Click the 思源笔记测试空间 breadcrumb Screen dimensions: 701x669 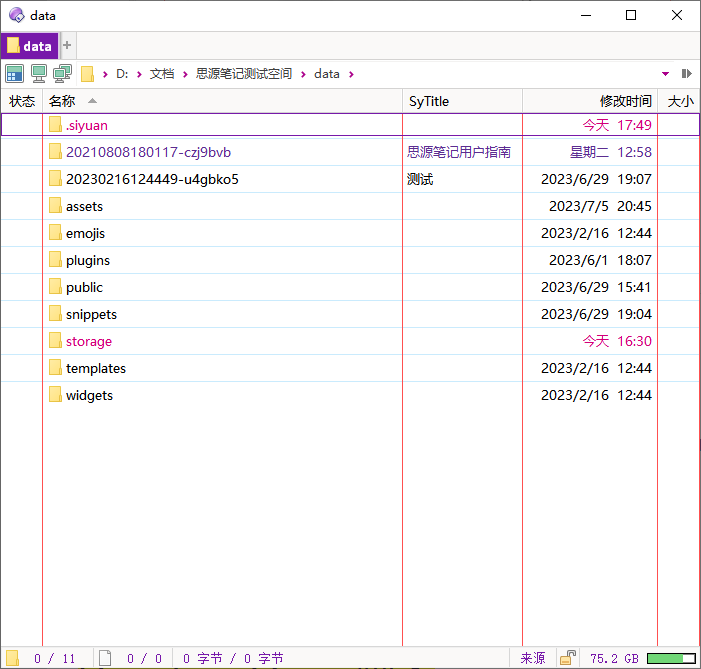click(x=244, y=74)
